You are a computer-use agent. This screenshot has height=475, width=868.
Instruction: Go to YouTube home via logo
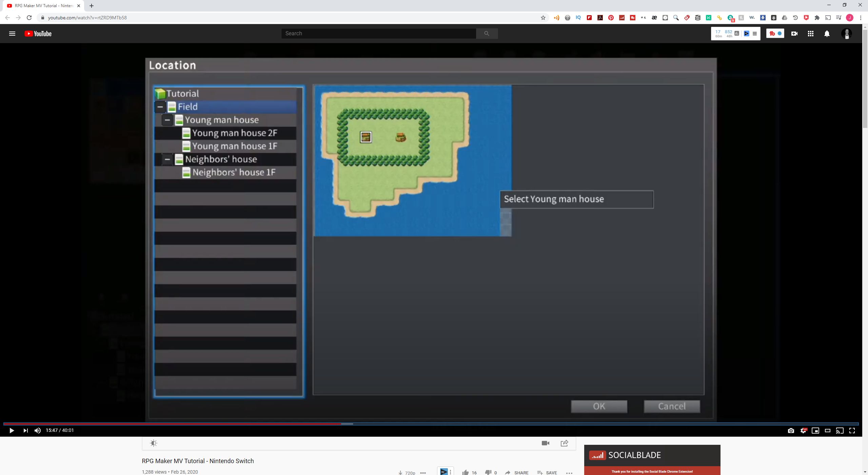click(x=38, y=34)
